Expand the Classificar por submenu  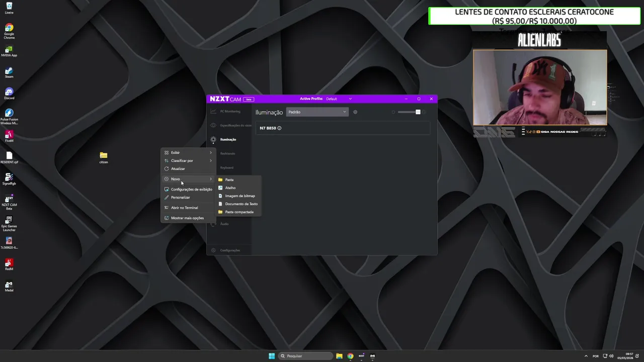coord(188,160)
